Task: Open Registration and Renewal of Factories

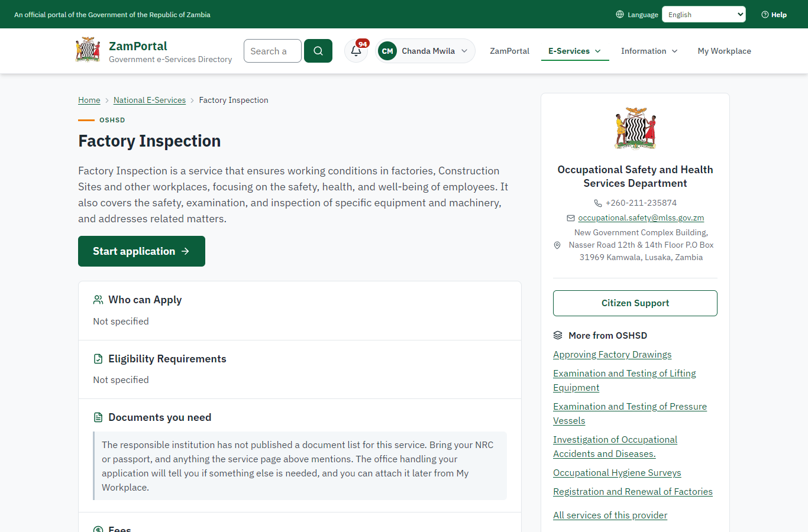Action: pyautogui.click(x=633, y=492)
